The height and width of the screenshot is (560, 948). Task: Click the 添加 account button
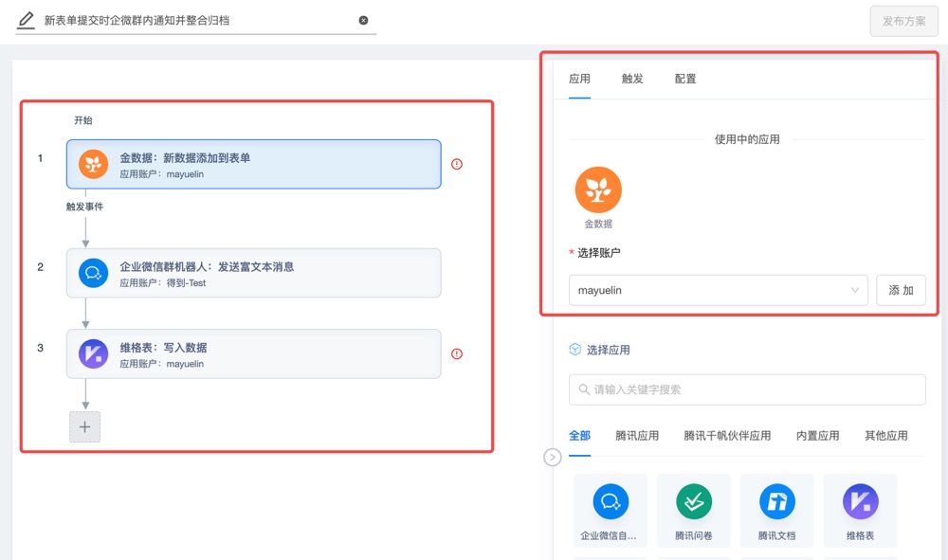[x=901, y=290]
